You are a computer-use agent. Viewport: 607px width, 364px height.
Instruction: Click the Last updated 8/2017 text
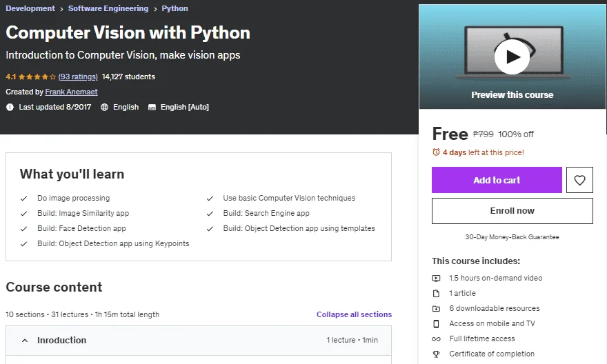(55, 107)
